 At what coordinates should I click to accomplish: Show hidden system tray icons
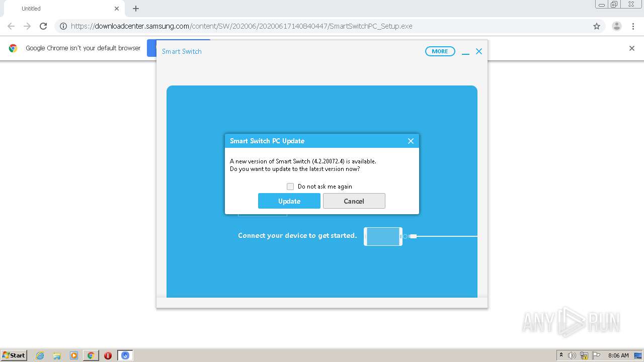click(x=561, y=355)
